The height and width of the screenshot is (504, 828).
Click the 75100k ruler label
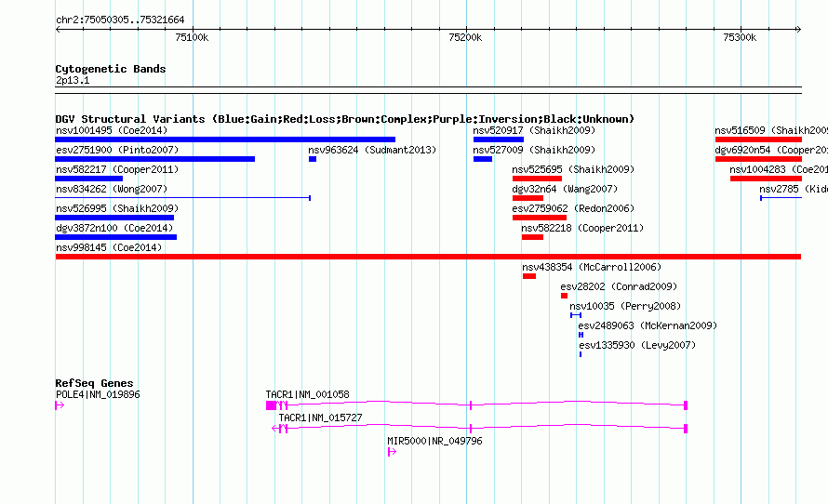pos(192,37)
